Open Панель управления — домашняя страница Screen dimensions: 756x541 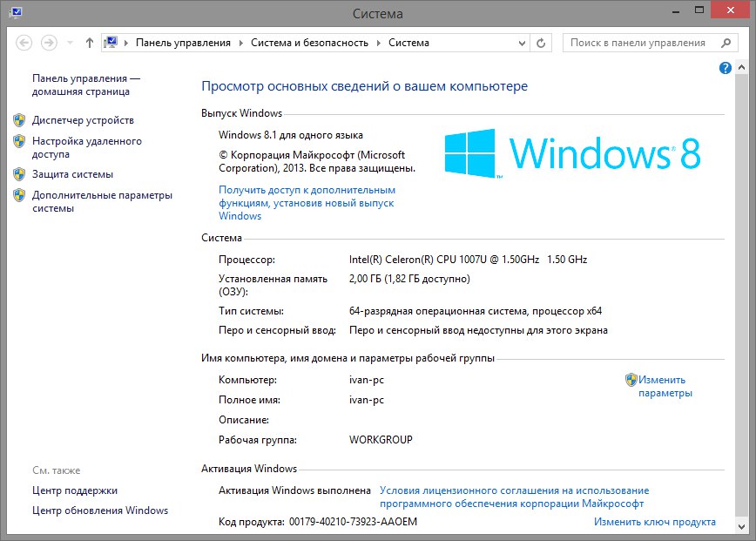coord(86,85)
